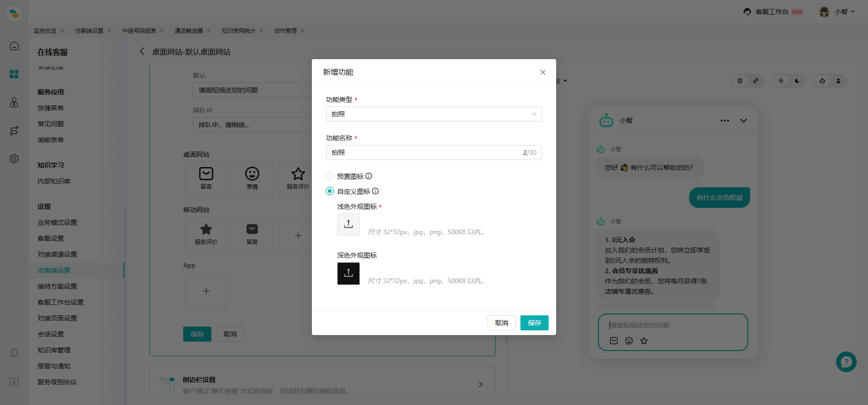This screenshot has width=868, height=405.
Task: Open 内部知识库 in sidebar menu
Action: tap(54, 181)
